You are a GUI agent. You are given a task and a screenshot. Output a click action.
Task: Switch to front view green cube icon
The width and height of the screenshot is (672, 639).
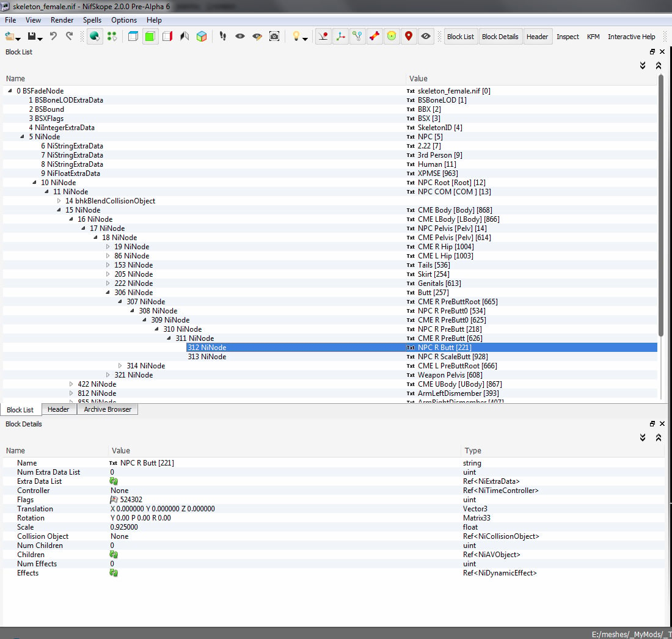[x=150, y=37]
